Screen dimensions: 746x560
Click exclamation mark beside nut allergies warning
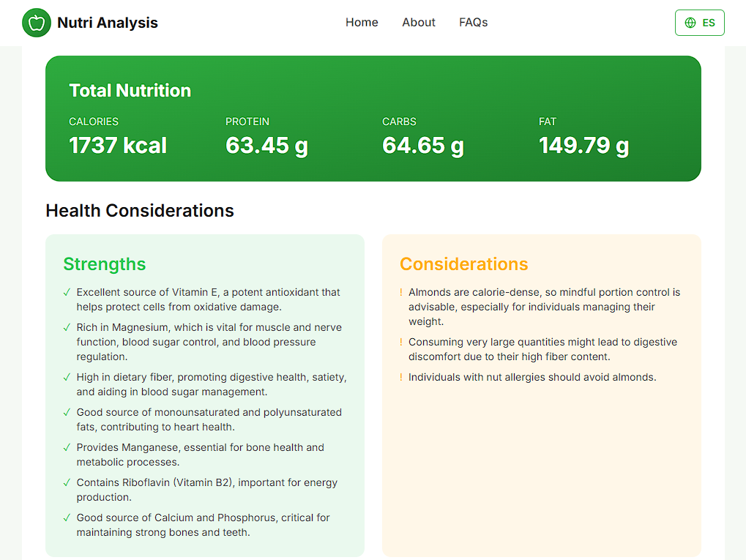coord(401,377)
